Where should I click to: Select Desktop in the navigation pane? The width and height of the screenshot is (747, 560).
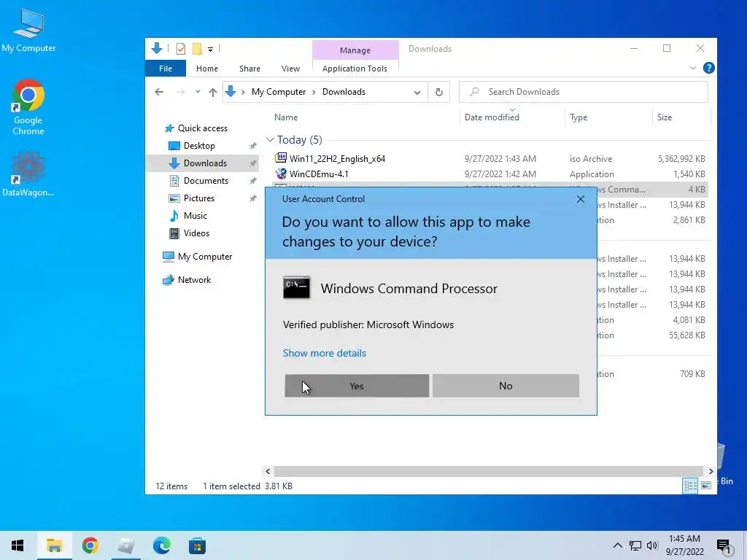pyautogui.click(x=199, y=146)
